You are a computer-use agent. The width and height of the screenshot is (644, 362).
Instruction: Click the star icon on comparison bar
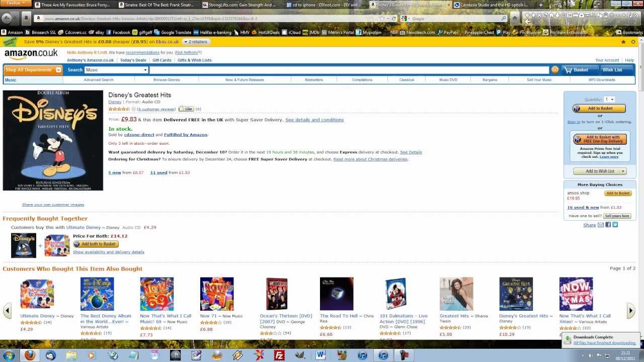tap(623, 42)
